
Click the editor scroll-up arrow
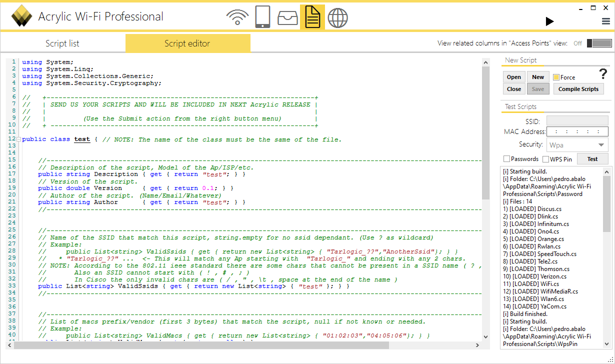tap(485, 62)
